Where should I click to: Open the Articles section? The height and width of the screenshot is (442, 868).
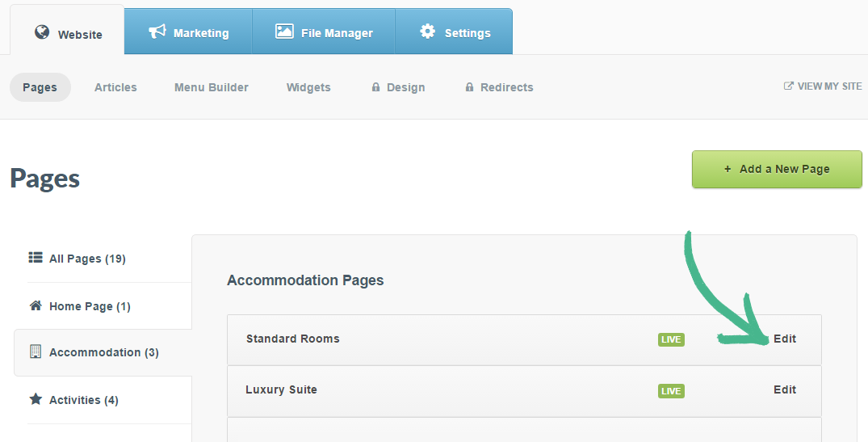(x=115, y=87)
